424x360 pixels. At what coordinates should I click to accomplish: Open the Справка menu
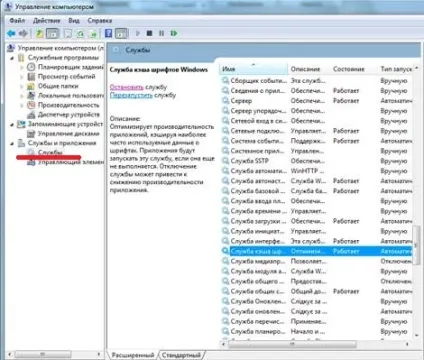(99, 21)
